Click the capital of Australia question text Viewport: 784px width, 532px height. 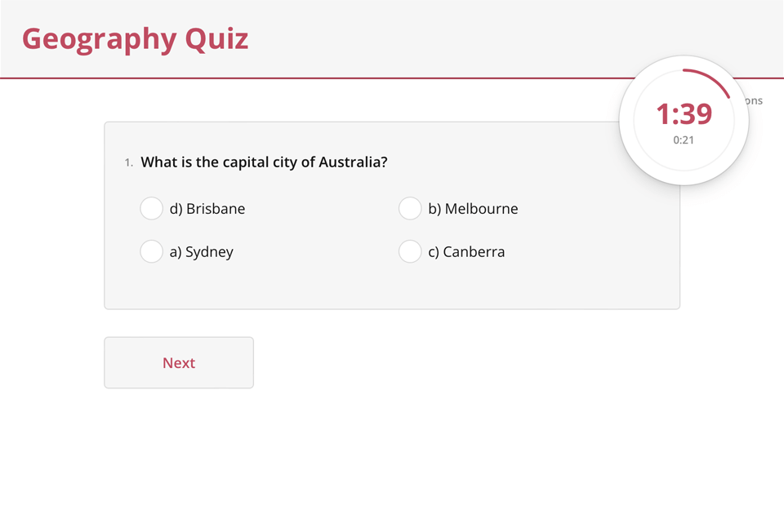(x=264, y=162)
